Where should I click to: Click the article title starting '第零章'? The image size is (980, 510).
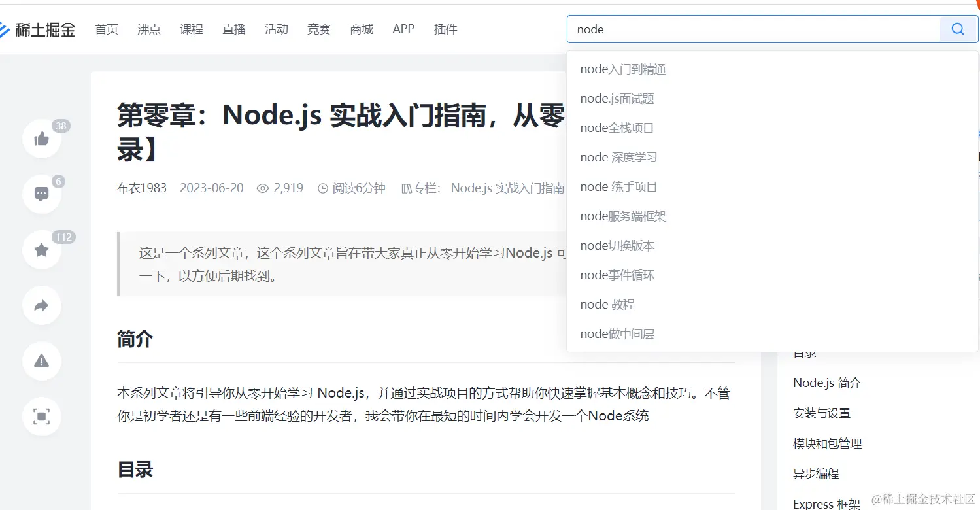pos(341,133)
